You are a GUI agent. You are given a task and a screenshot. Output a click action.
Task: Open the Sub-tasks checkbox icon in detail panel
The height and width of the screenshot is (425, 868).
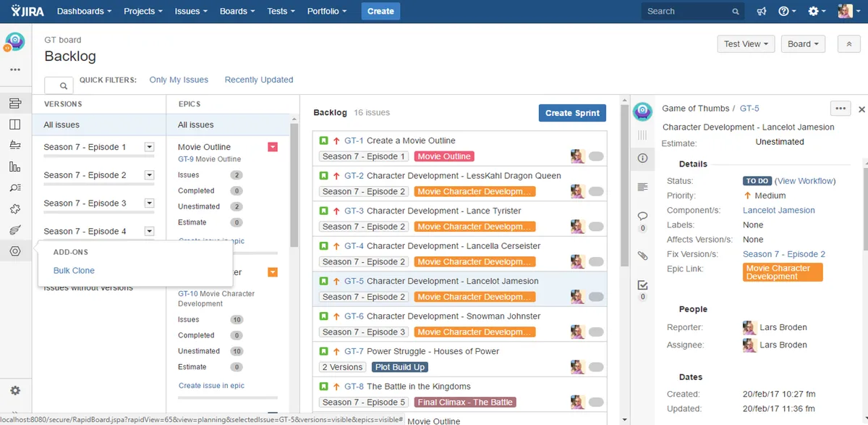point(642,285)
